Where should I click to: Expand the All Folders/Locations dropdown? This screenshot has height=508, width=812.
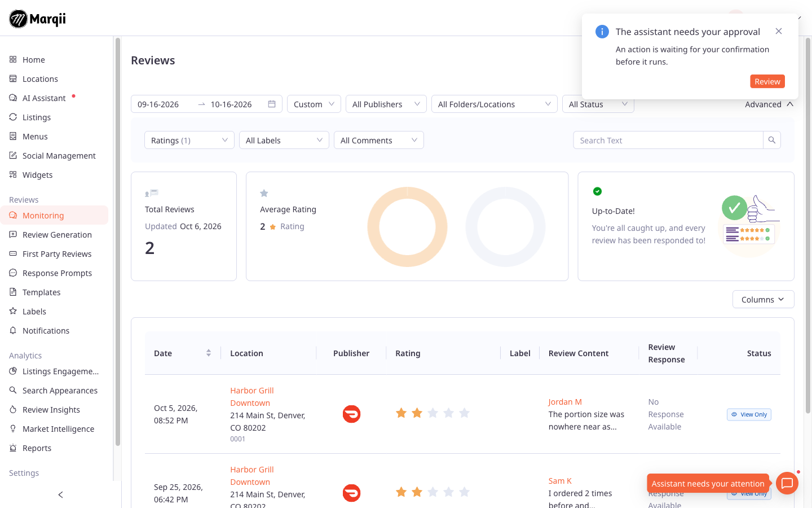coord(495,104)
